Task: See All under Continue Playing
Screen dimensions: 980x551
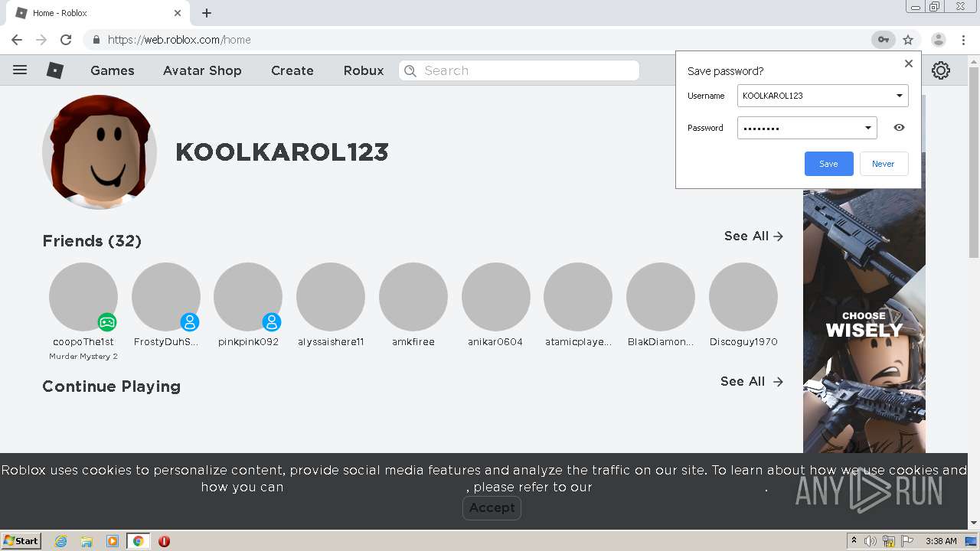Action: click(x=752, y=381)
